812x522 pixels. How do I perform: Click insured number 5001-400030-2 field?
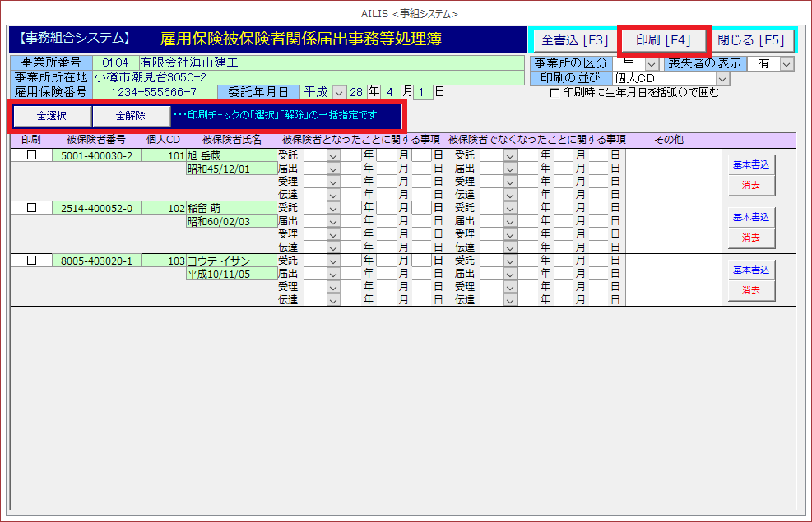(96, 155)
